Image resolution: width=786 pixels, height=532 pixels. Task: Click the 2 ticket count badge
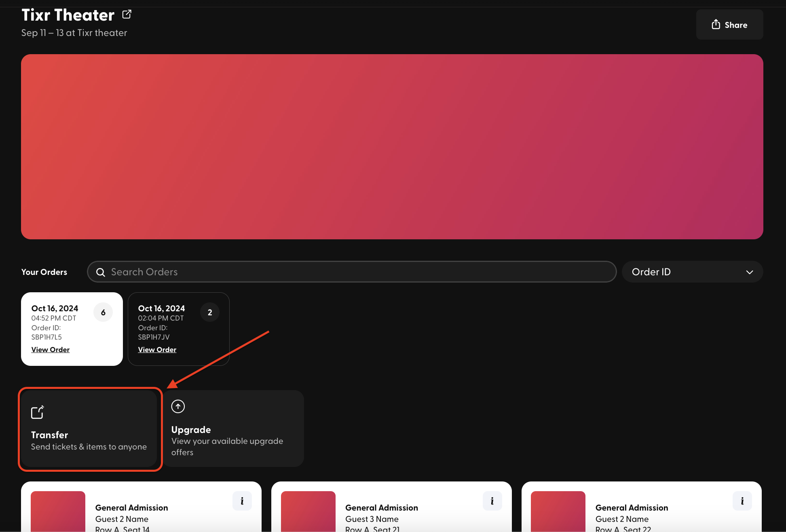point(210,312)
